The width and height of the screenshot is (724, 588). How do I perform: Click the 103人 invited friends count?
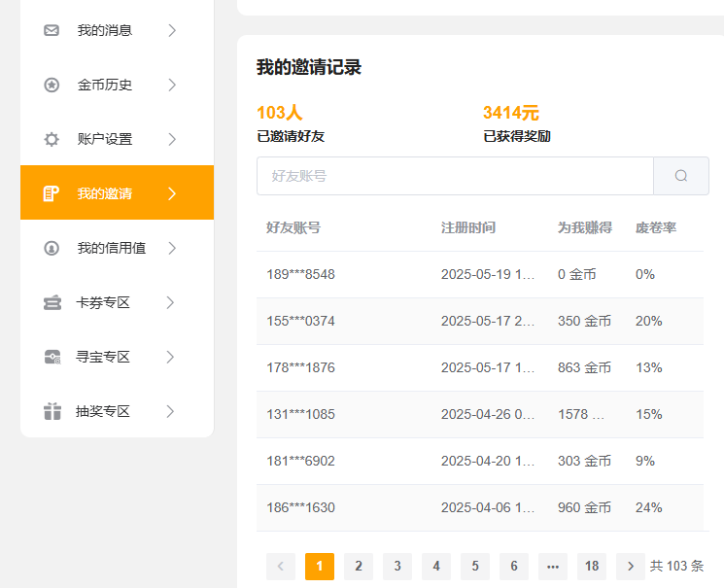pyautogui.click(x=279, y=113)
